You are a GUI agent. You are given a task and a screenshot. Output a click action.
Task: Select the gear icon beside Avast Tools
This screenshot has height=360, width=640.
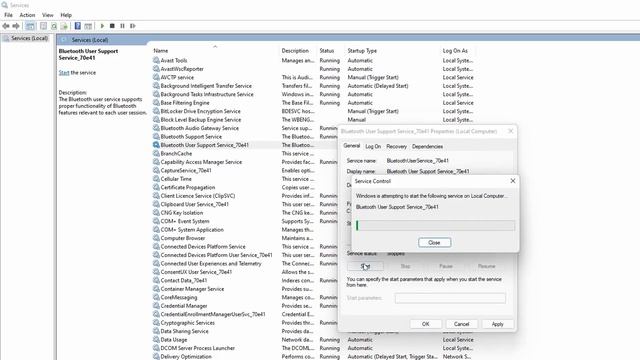coord(156,60)
